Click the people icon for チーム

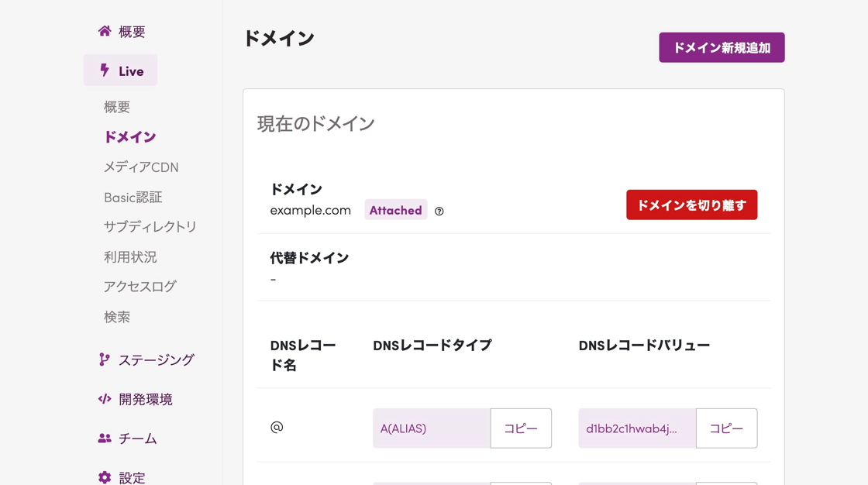coord(105,439)
